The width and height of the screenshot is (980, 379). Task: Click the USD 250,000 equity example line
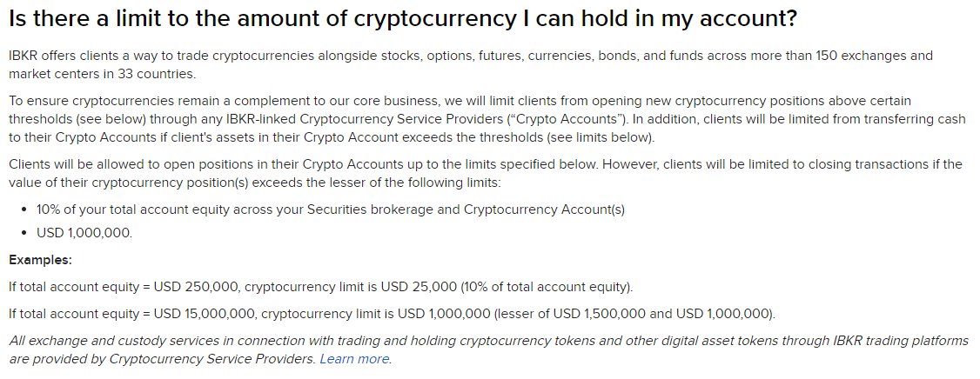pos(320,287)
